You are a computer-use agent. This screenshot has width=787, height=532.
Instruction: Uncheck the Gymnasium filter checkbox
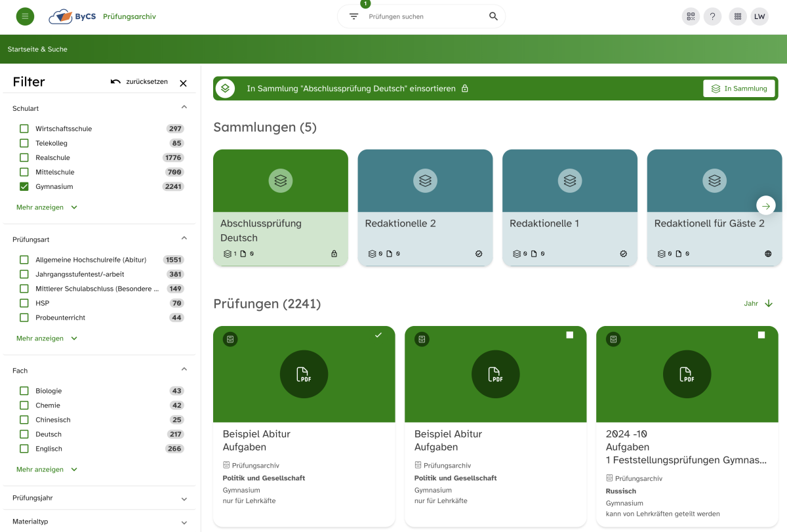(x=24, y=186)
